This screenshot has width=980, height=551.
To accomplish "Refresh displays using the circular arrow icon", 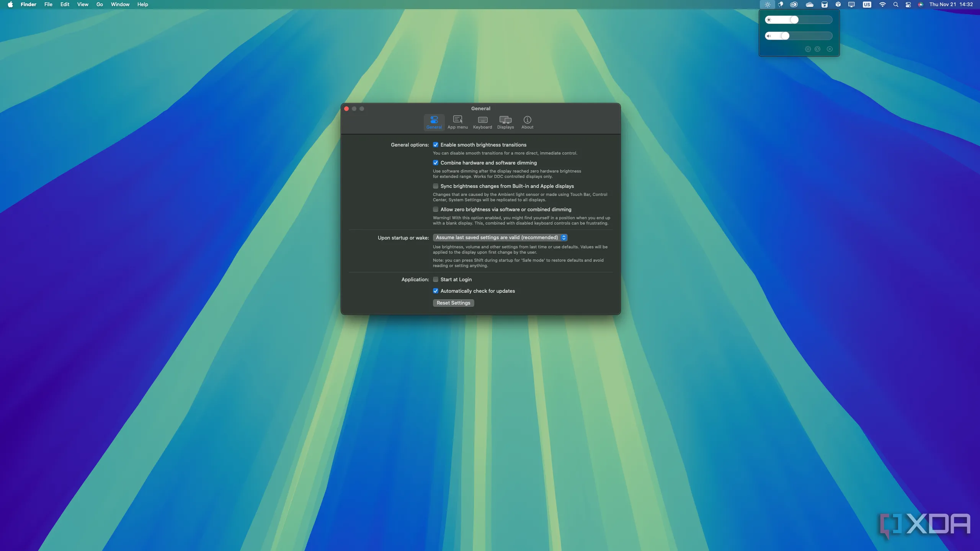I will click(x=818, y=49).
